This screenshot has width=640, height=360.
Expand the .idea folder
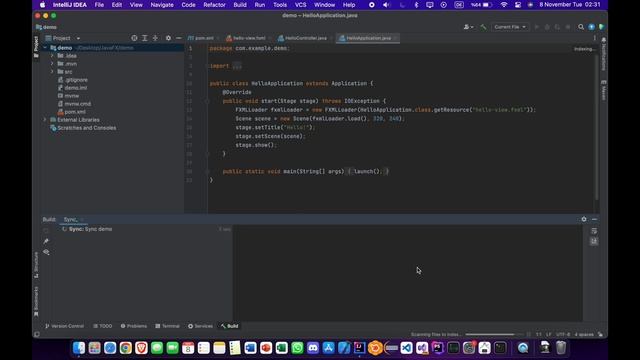point(52,56)
